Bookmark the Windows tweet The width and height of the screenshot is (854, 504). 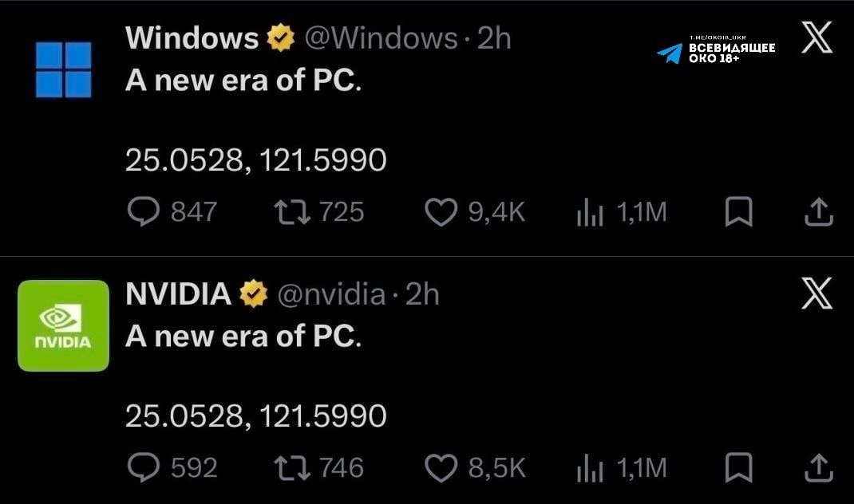tap(738, 211)
